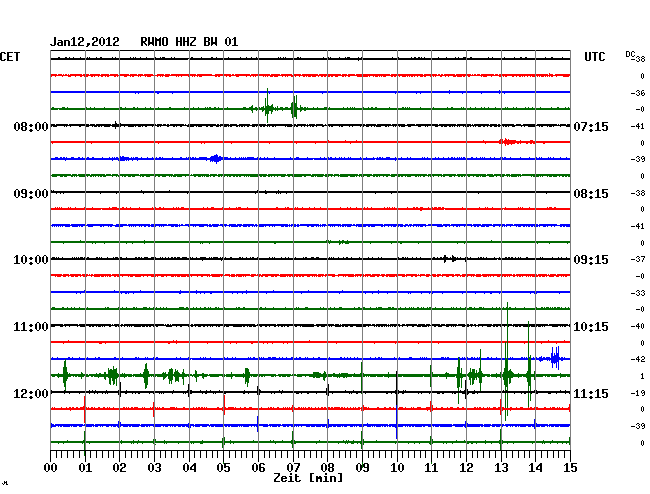Select the 11:00 CET time label
The height and width of the screenshot is (494, 650).
pos(31,327)
